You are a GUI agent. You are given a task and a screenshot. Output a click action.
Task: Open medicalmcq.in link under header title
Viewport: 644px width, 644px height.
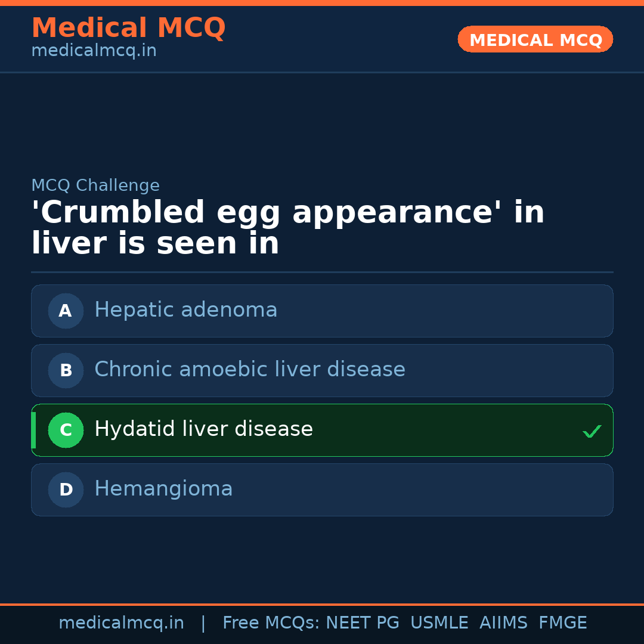pos(94,51)
